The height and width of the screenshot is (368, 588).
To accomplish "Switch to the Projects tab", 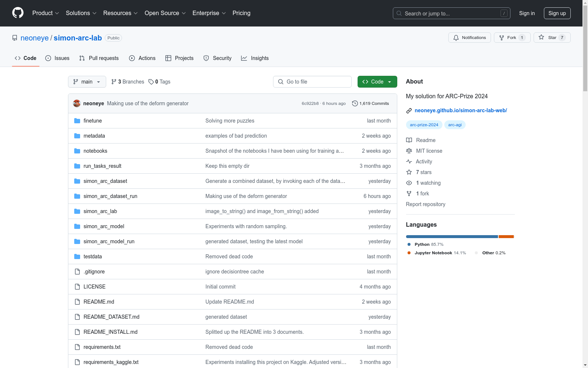I will click(x=179, y=58).
